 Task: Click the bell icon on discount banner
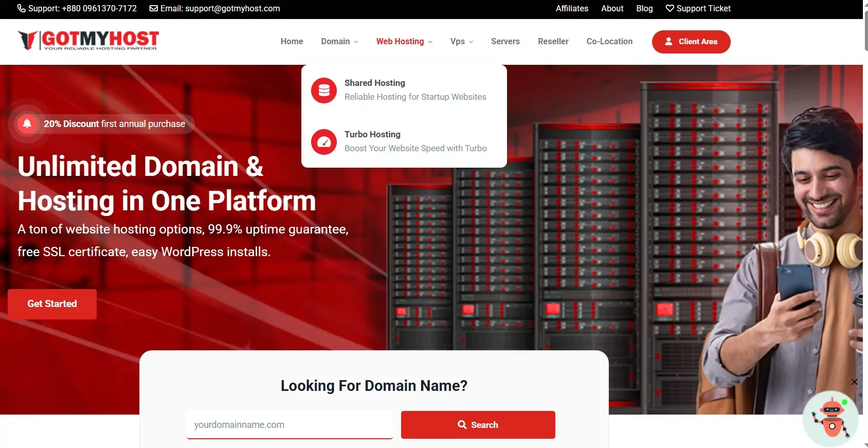click(27, 123)
